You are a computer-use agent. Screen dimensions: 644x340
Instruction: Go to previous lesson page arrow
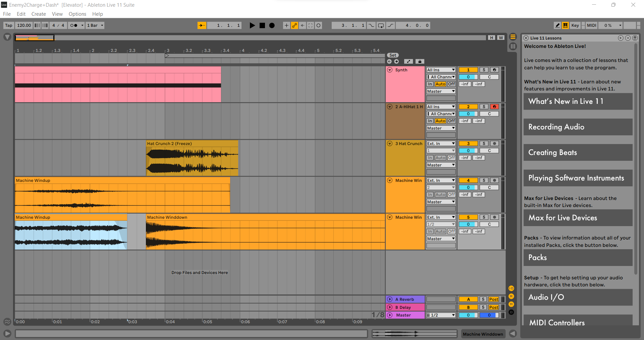pyautogui.click(x=621, y=38)
